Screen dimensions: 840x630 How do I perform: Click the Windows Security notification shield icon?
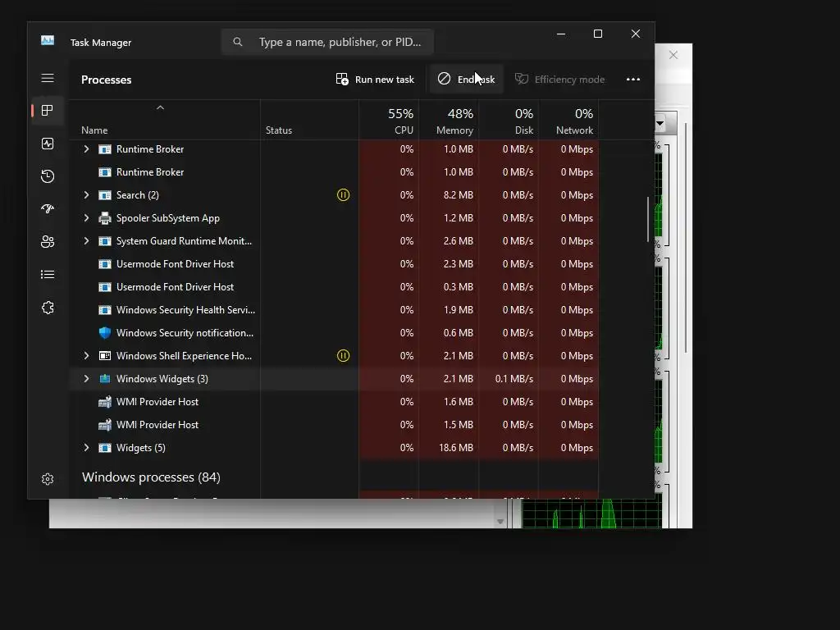point(105,333)
